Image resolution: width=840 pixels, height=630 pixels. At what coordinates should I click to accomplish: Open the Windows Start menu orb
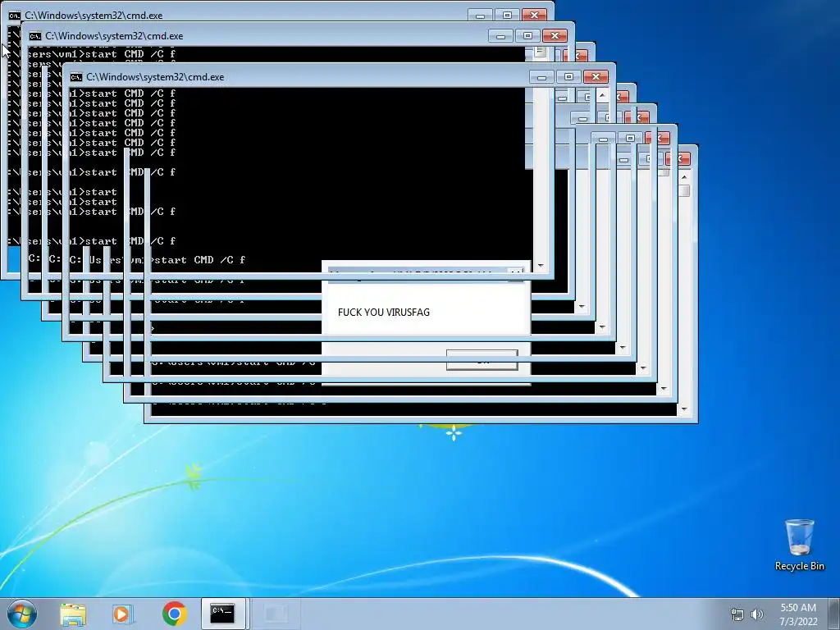click(x=22, y=614)
